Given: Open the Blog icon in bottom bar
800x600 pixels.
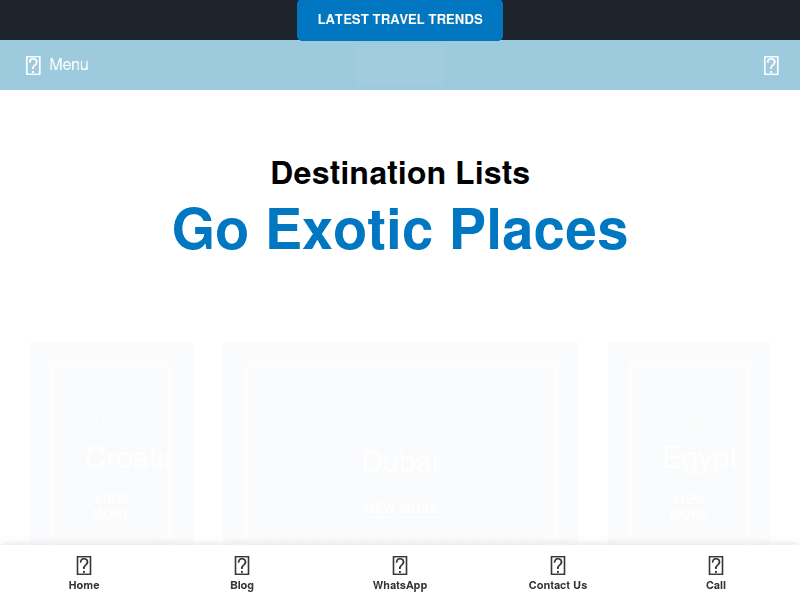Looking at the screenshot, I should coord(242,563).
